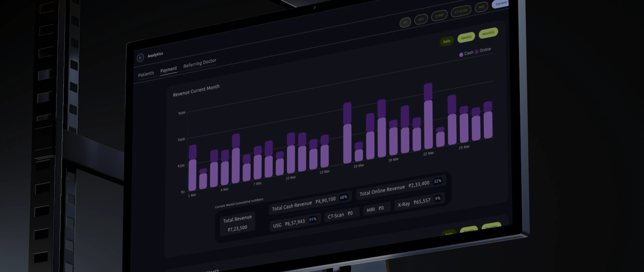Click the Total Online Revenue ₹2,33,400 value
644x272 pixels.
click(x=419, y=184)
